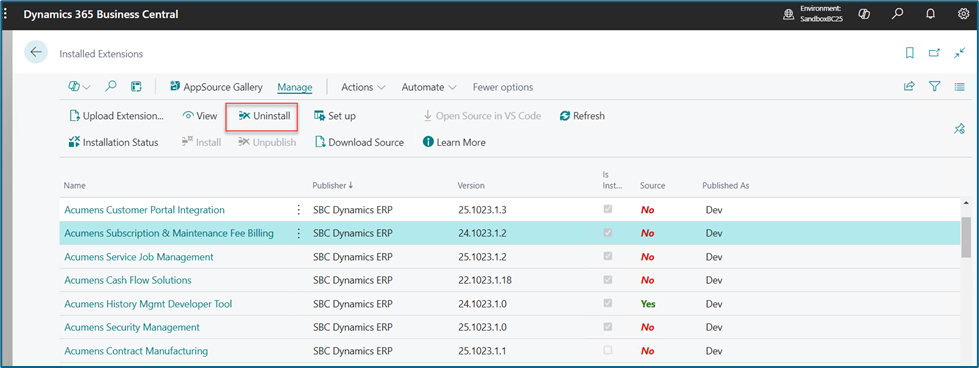Collapse the page with arrows icon

click(x=960, y=53)
